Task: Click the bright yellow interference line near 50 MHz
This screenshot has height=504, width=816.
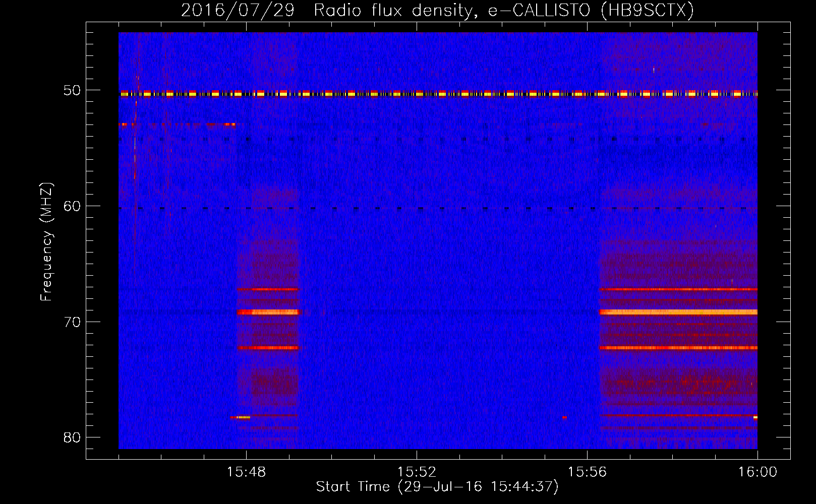Action: (438, 94)
